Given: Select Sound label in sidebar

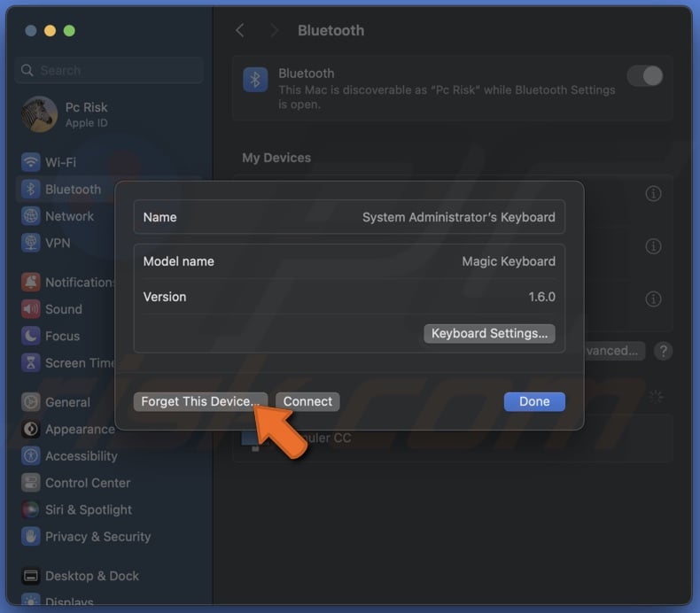Looking at the screenshot, I should [64, 309].
